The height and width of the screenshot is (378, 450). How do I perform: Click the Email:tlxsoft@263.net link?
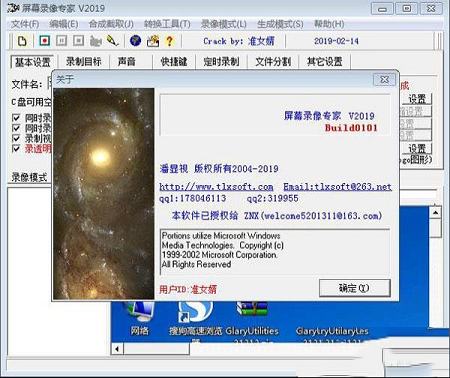(x=337, y=187)
